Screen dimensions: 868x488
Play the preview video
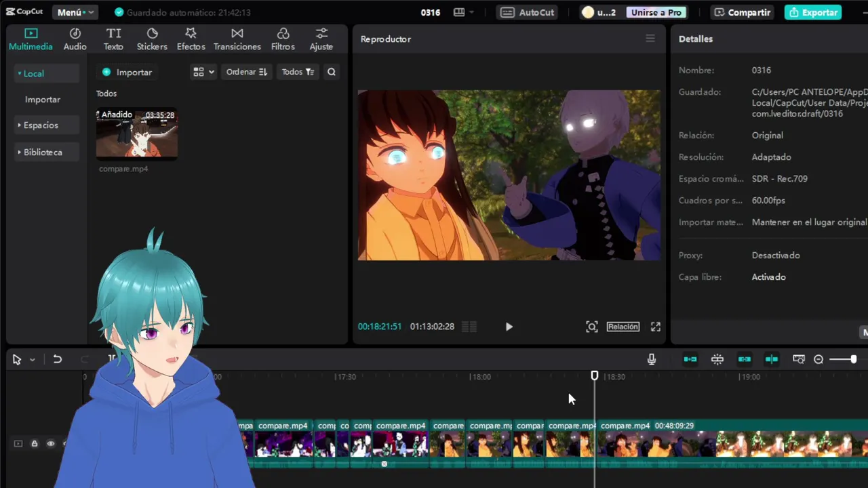click(509, 327)
